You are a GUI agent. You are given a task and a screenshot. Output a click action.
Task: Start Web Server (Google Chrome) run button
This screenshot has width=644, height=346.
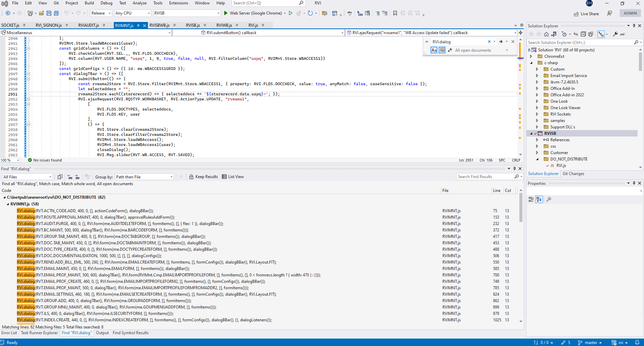pyautogui.click(x=226, y=13)
